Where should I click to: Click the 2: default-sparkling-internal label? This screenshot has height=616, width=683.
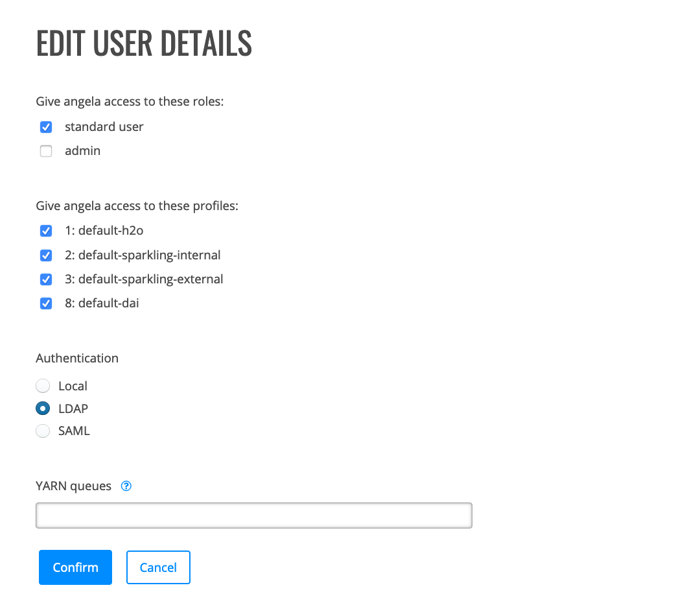tap(143, 255)
